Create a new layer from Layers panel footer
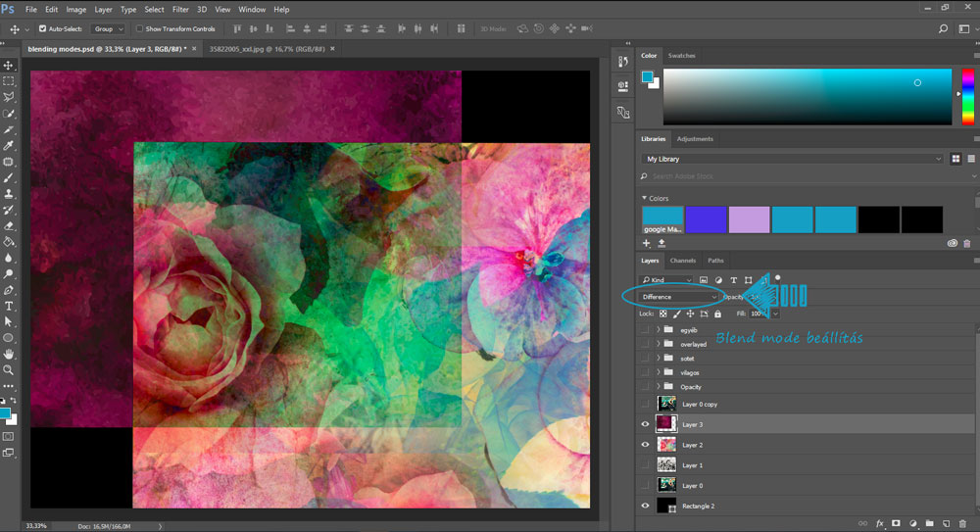This screenshot has width=980, height=532. tap(947, 523)
